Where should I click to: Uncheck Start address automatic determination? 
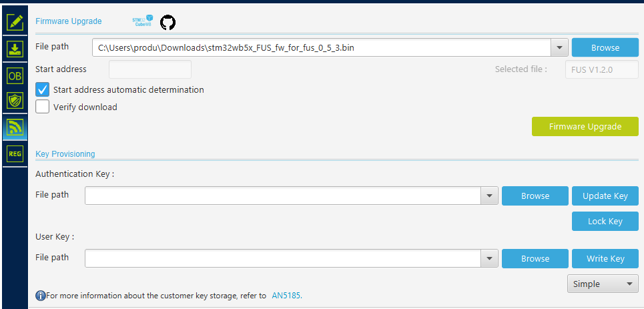pyautogui.click(x=43, y=89)
